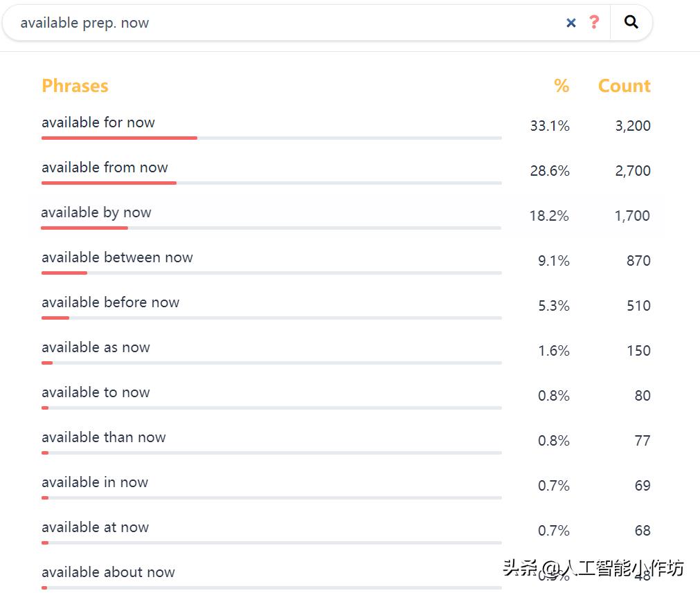Viewport: 700px width, 593px height.
Task: Open the red question mark help
Action: click(x=593, y=22)
